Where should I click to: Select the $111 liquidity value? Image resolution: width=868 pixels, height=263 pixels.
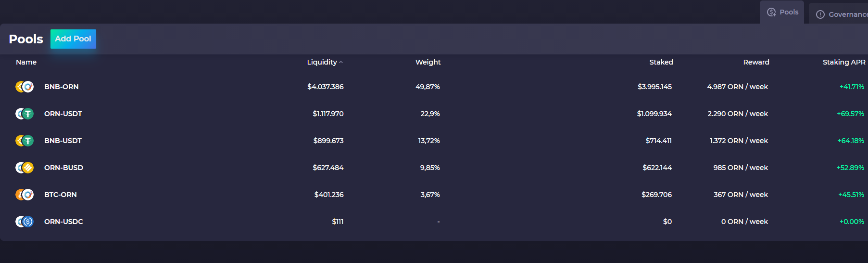(338, 222)
